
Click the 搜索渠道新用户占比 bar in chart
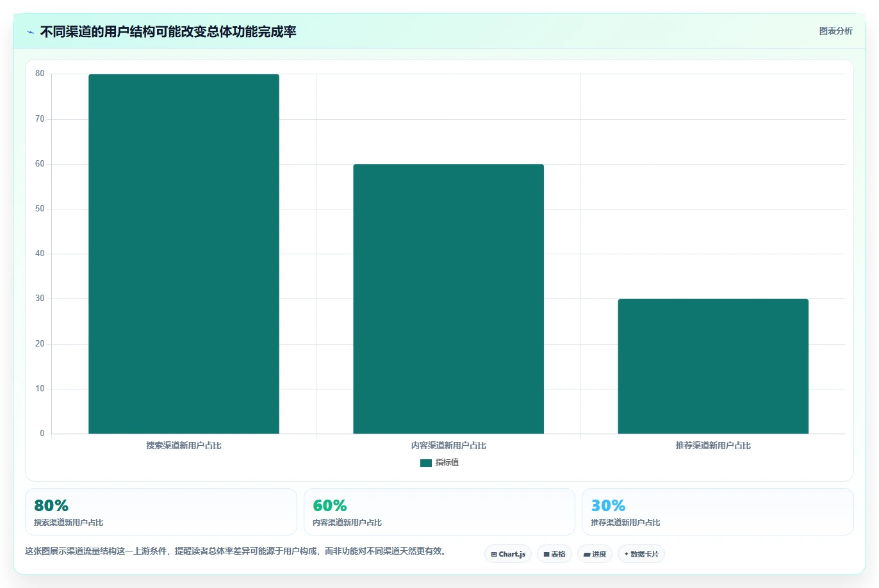tap(184, 254)
